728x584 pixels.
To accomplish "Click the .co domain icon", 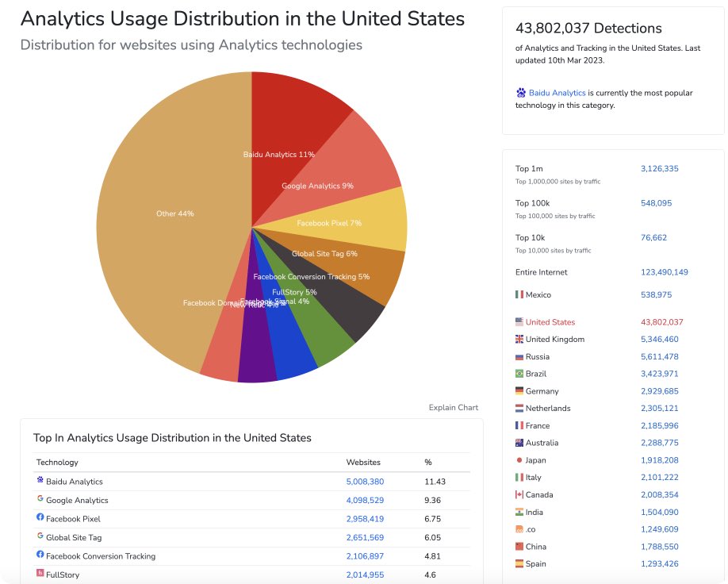I will click(x=519, y=529).
